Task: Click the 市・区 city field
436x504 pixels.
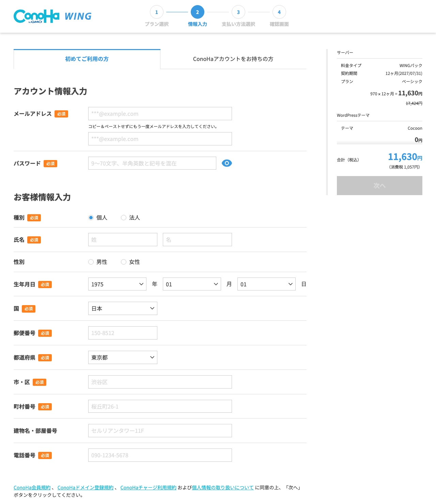Action: click(x=160, y=382)
